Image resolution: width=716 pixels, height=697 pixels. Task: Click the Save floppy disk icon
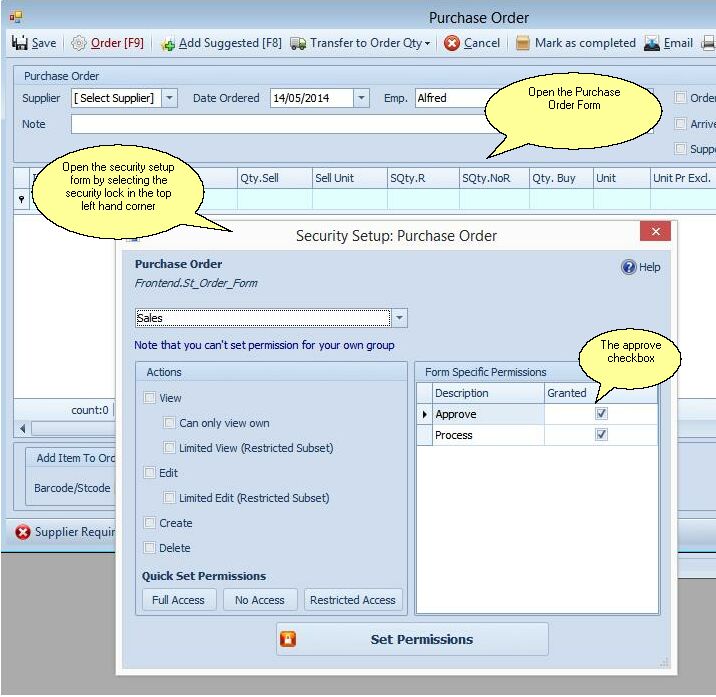20,43
